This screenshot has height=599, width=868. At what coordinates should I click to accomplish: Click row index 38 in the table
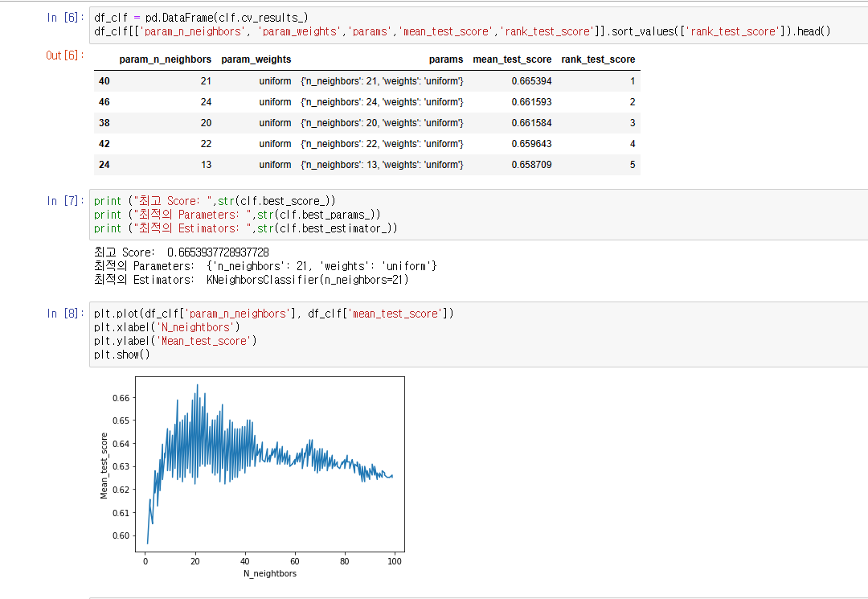click(x=104, y=123)
